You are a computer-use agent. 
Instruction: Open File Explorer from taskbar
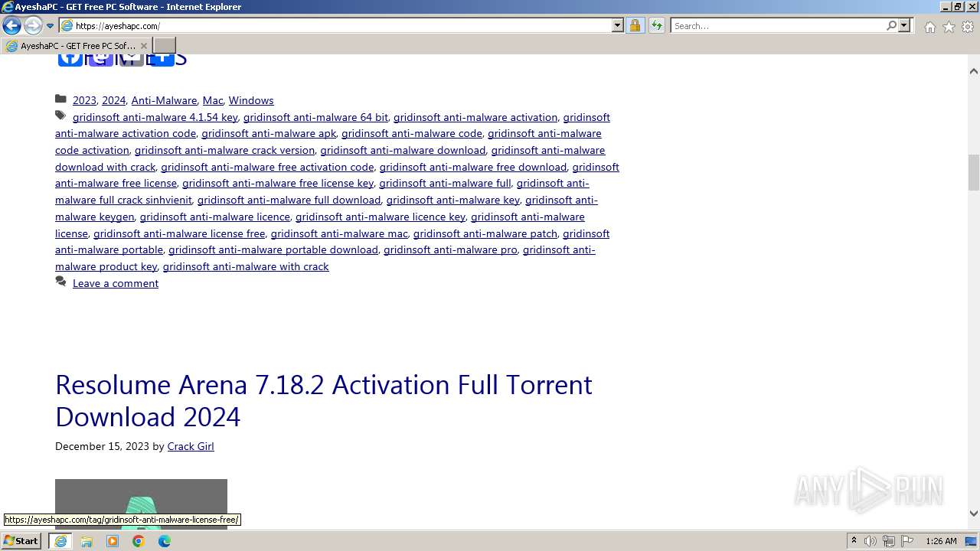[x=87, y=541]
